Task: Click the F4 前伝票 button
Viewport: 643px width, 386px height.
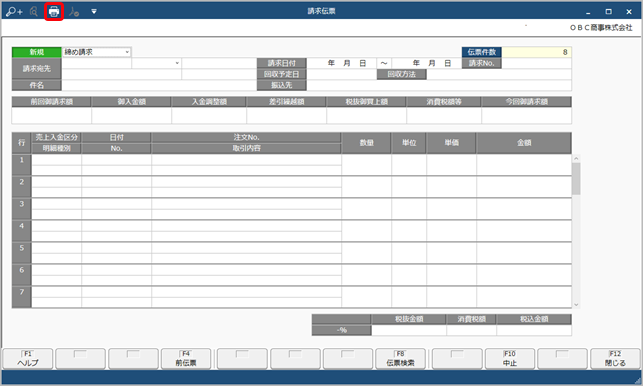Action: [x=186, y=359]
